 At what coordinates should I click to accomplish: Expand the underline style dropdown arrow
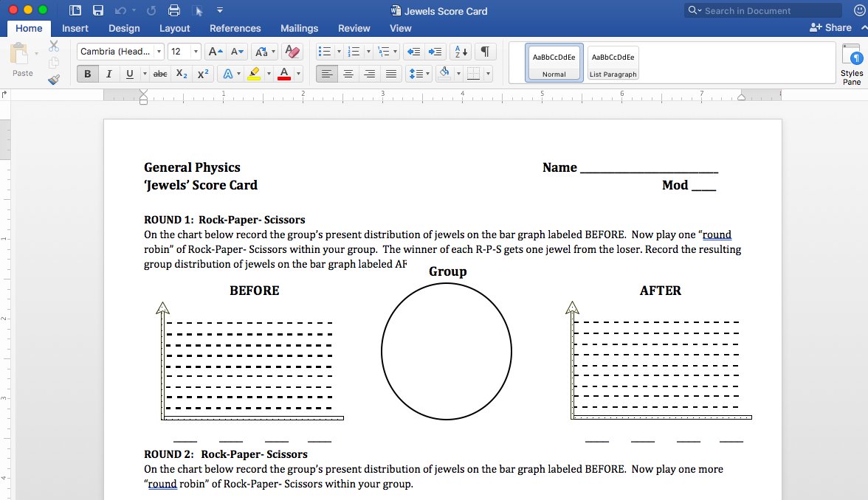coord(145,74)
